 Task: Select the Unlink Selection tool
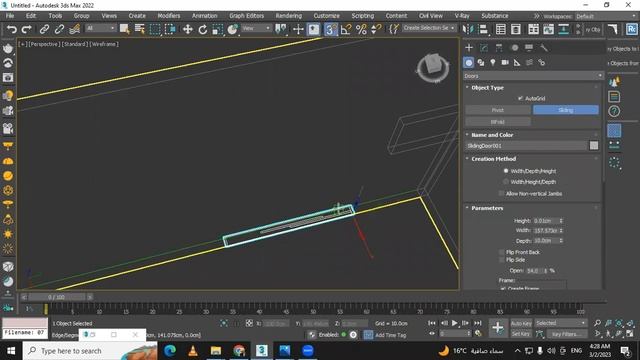tap(59, 29)
